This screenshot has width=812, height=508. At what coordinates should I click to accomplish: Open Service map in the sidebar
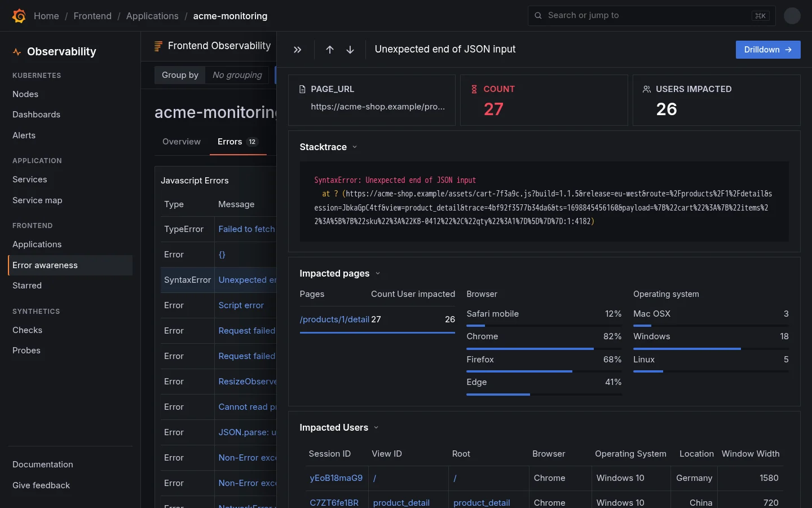[x=37, y=200]
